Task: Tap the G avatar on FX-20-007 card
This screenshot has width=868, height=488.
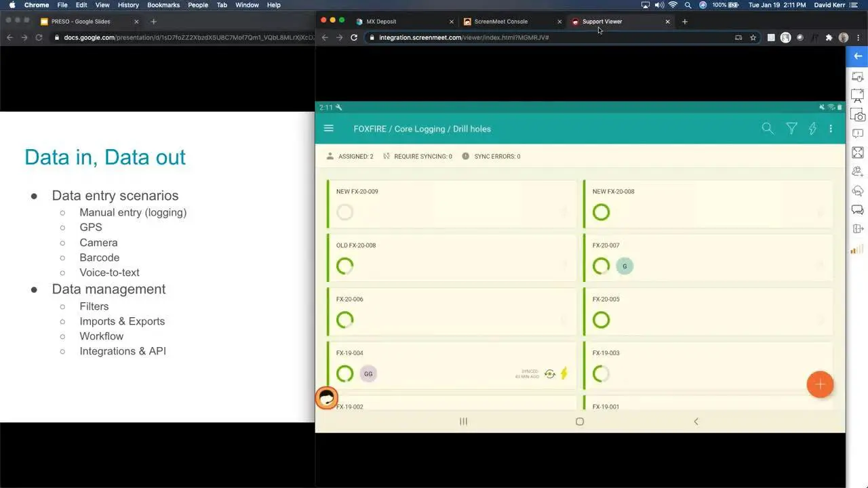Action: pos(625,266)
